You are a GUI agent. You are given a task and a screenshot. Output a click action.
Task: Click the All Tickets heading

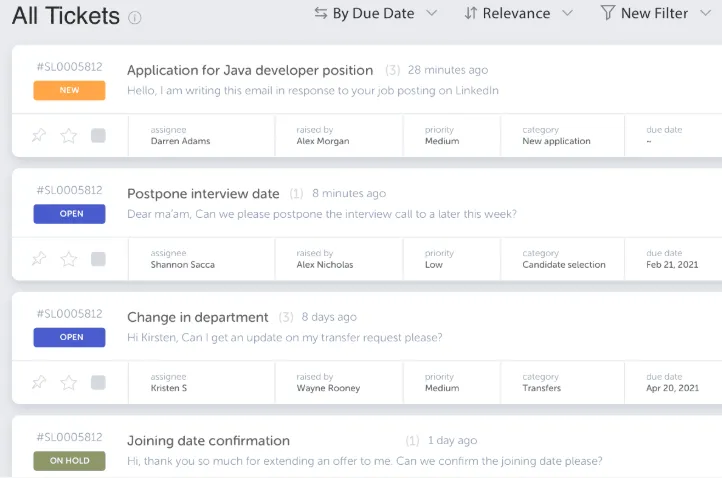pyautogui.click(x=66, y=16)
